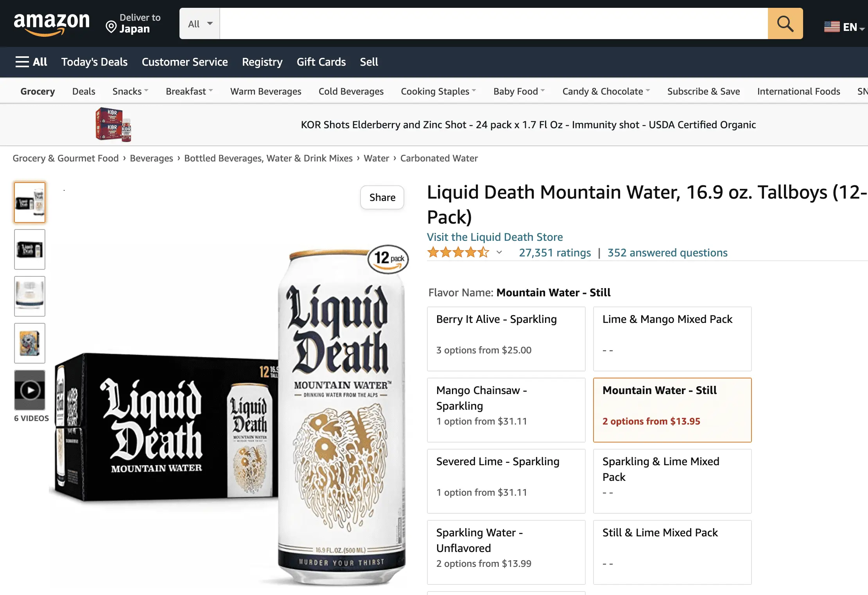Image resolution: width=868 pixels, height=595 pixels.
Task: Open Gift Cards
Action: (321, 62)
